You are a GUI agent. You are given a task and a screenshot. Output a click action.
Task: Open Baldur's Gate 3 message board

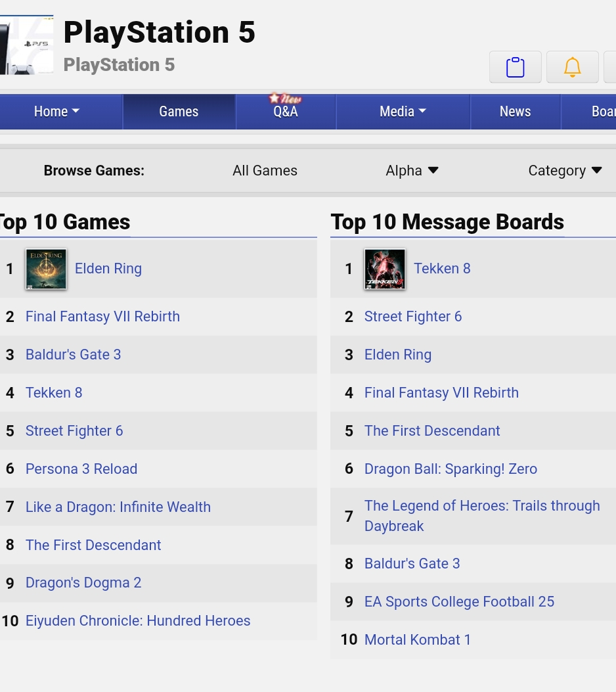412,564
